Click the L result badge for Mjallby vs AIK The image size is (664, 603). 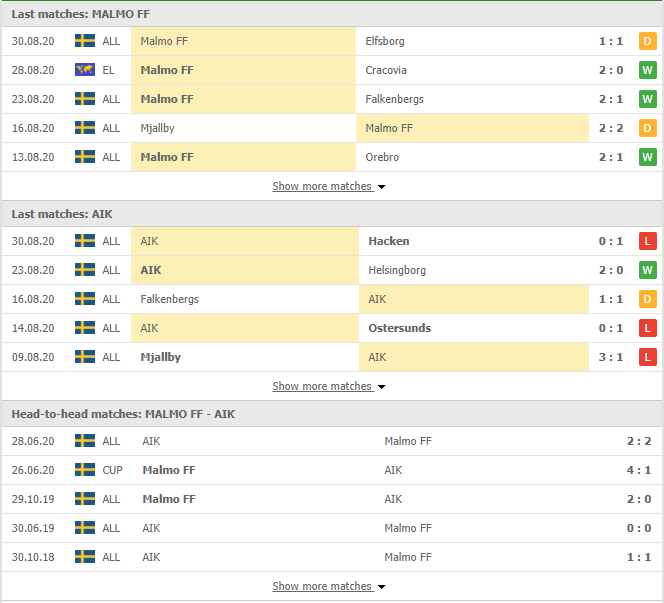[x=647, y=357]
